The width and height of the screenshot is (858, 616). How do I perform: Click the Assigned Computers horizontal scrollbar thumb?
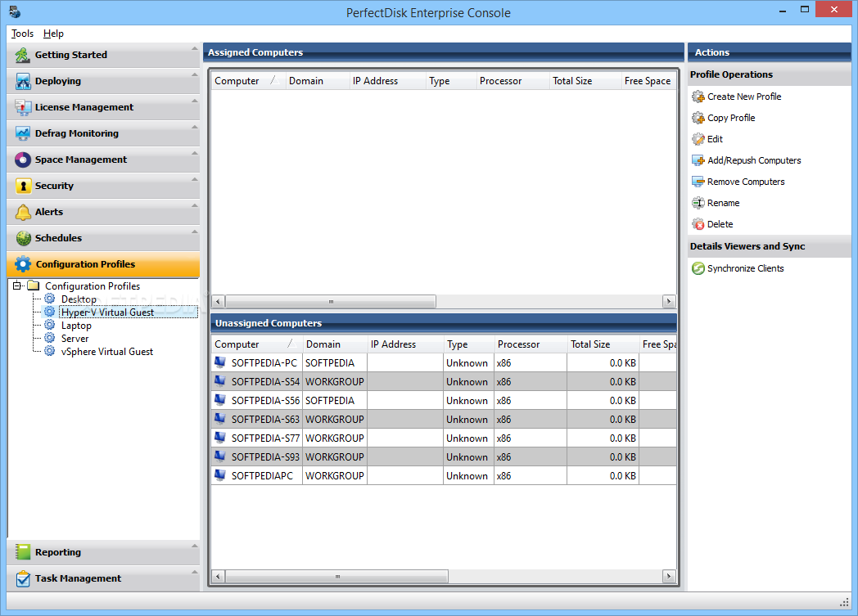click(331, 301)
